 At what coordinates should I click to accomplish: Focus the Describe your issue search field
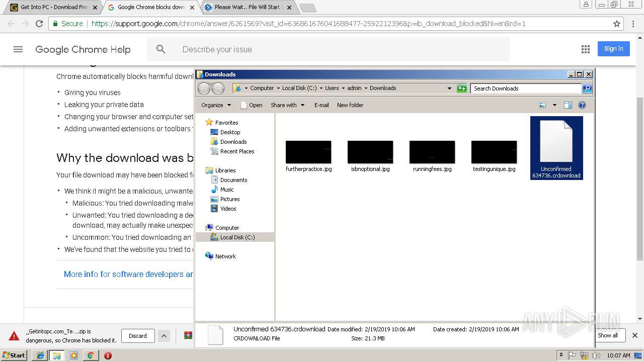(329, 49)
